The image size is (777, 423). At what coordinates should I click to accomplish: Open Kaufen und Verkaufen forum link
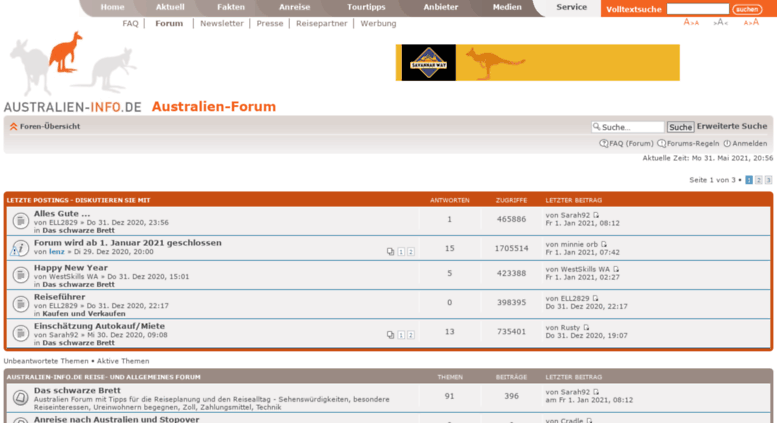[x=84, y=314]
